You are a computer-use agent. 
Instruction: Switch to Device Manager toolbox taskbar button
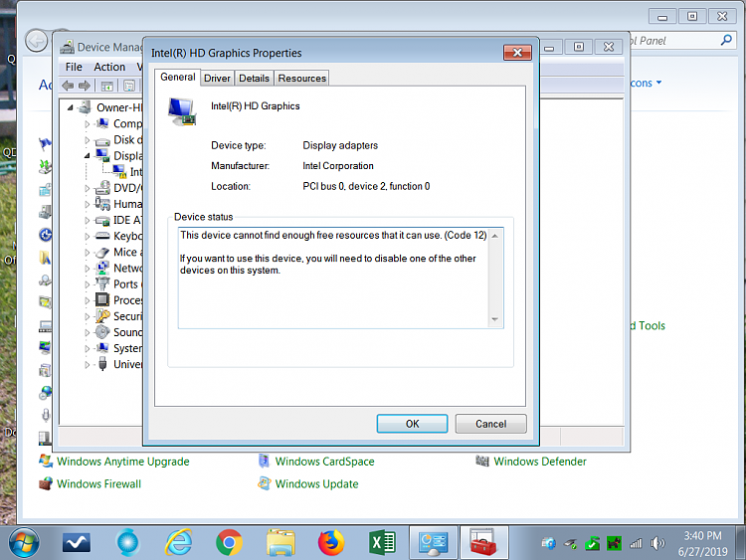tap(483, 542)
